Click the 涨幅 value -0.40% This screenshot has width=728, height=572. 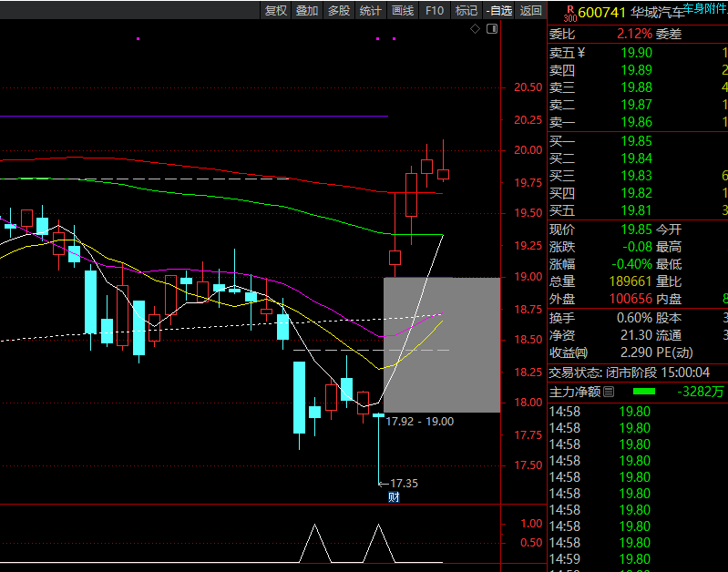coord(632,264)
